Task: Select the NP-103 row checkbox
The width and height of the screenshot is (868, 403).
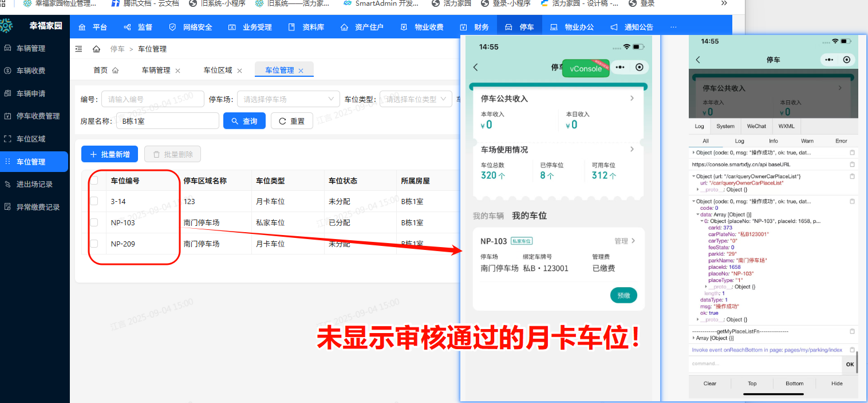Action: [94, 222]
